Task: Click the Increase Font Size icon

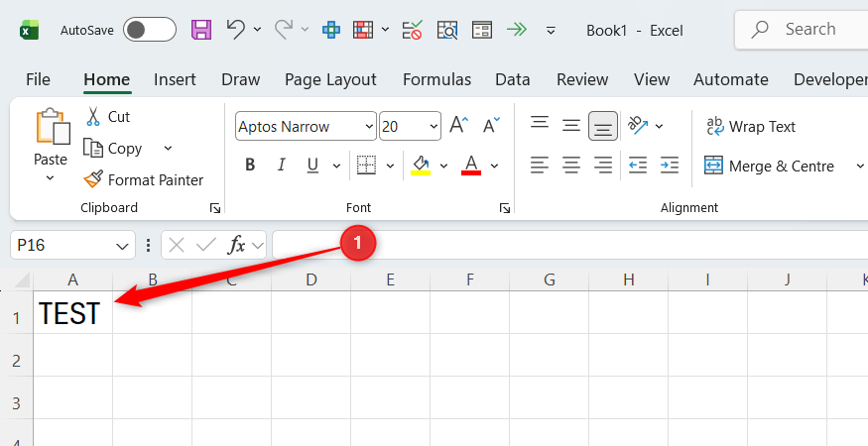Action: point(459,125)
